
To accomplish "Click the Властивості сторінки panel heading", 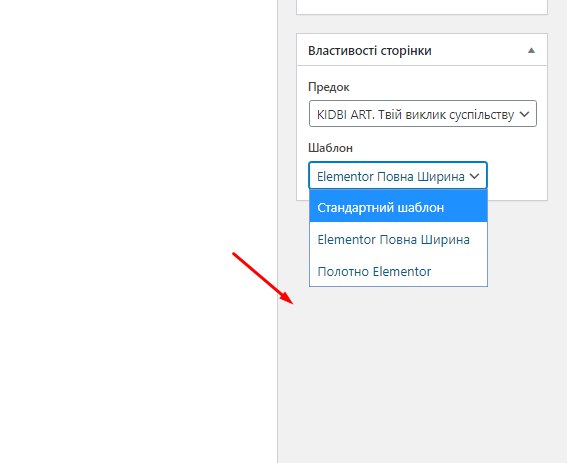I will (x=370, y=50).
